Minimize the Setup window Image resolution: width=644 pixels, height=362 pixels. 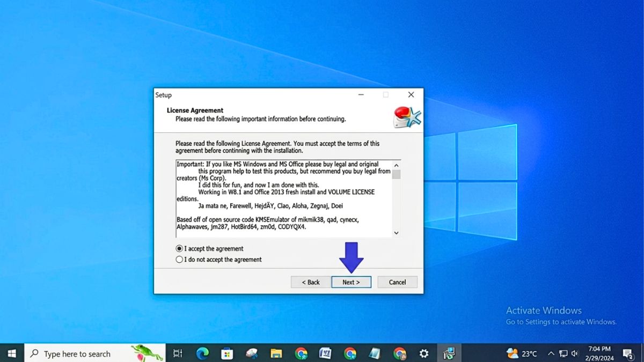coord(361,95)
